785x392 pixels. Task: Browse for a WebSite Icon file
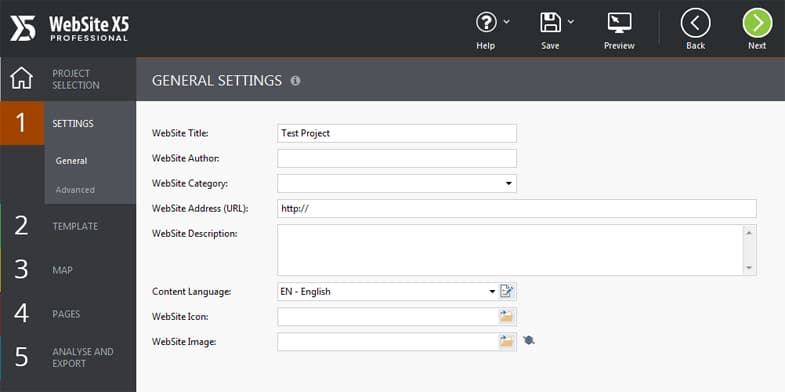(507, 316)
